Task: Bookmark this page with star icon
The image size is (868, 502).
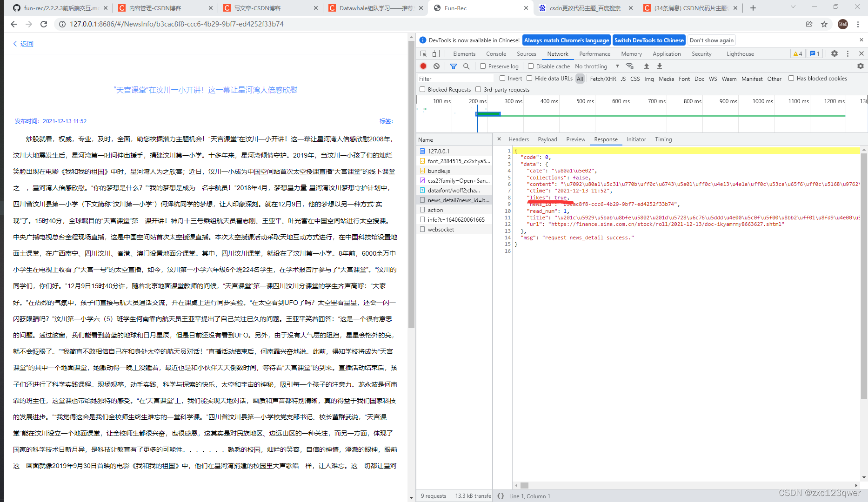Action: pos(824,24)
